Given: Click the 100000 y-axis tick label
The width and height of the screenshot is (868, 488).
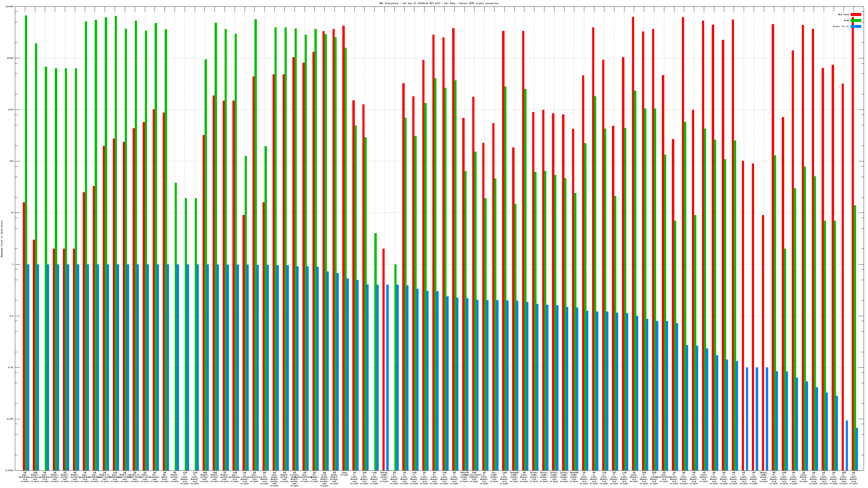Looking at the screenshot, I should click(10, 7).
